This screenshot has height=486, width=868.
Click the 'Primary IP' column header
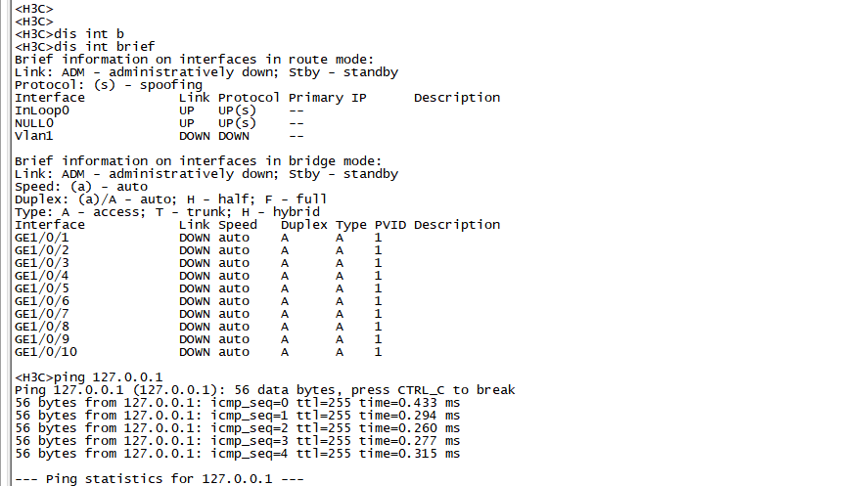pos(328,98)
